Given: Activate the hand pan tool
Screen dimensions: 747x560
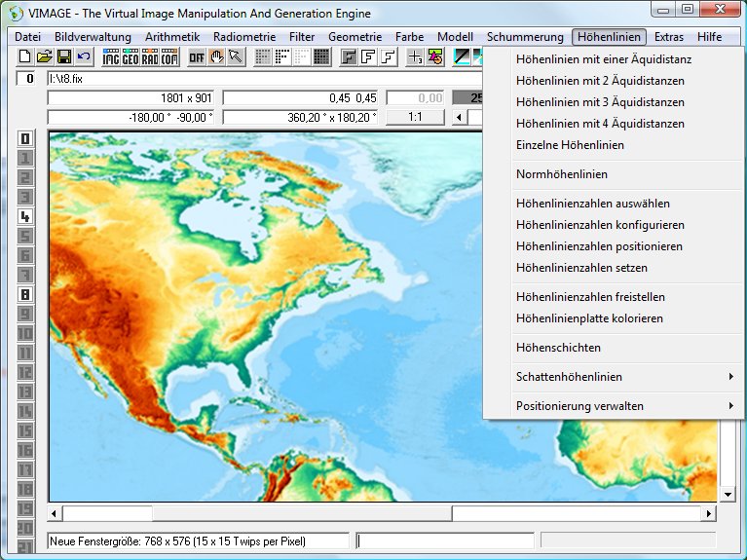Looking at the screenshot, I should point(216,57).
